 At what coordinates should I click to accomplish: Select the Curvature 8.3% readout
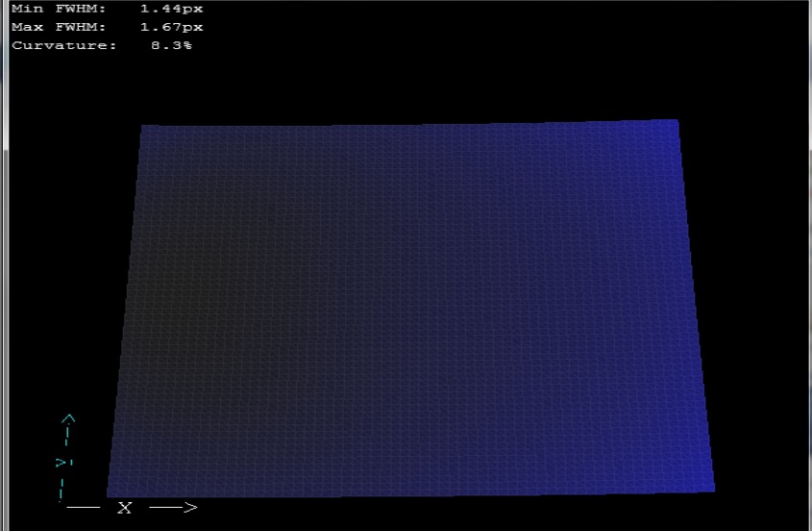[x=102, y=45]
